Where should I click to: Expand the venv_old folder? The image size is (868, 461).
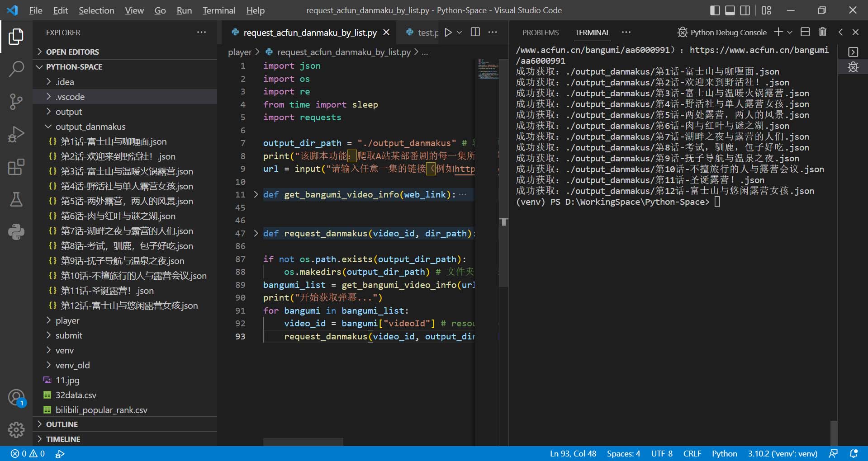click(x=125, y=365)
